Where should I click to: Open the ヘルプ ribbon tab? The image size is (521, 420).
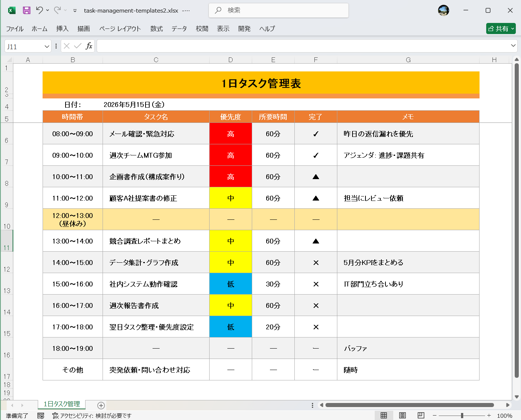pos(267,28)
